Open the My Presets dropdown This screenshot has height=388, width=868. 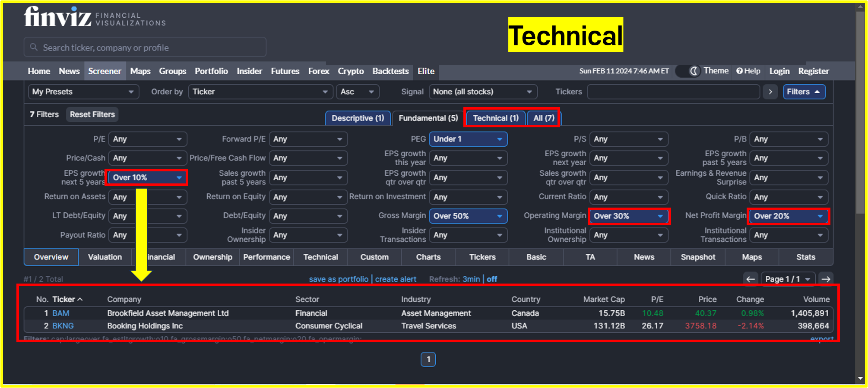click(x=83, y=92)
